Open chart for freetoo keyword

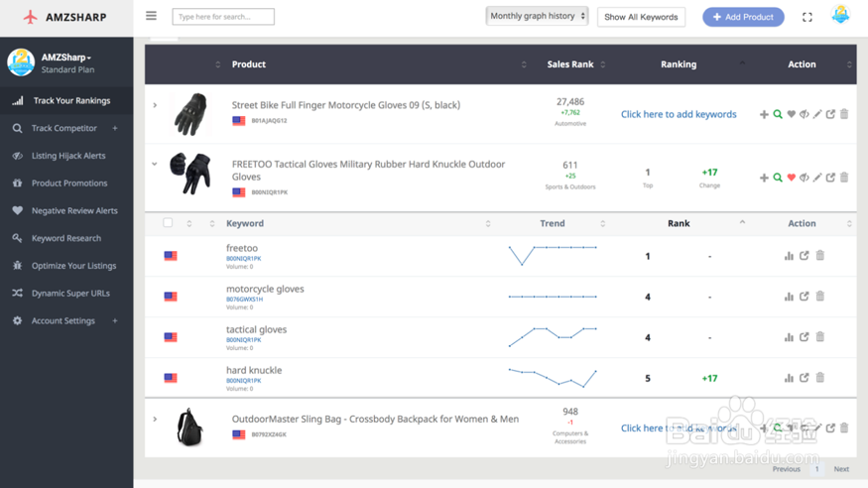tap(789, 256)
